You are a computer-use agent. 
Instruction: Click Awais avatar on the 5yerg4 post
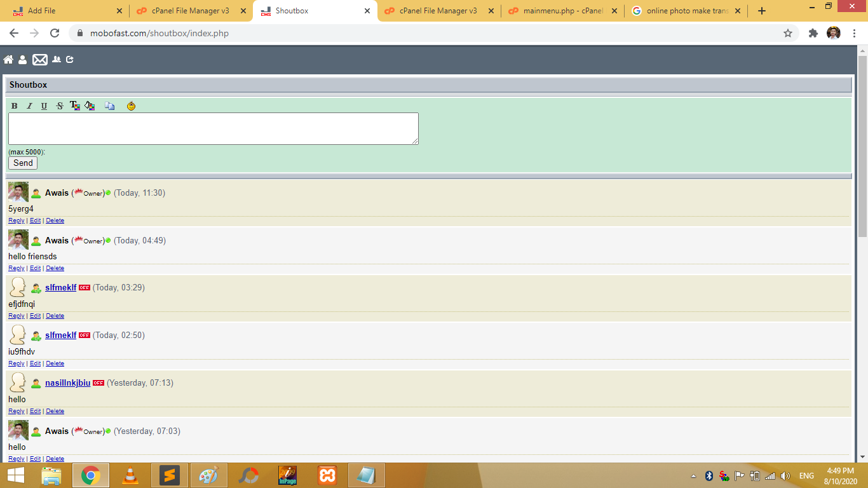coord(18,193)
